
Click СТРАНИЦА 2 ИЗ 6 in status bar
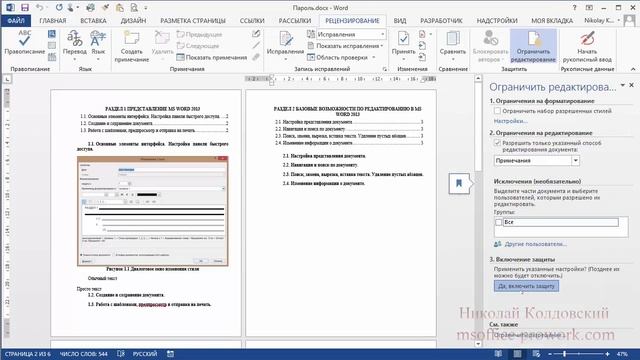point(28,354)
